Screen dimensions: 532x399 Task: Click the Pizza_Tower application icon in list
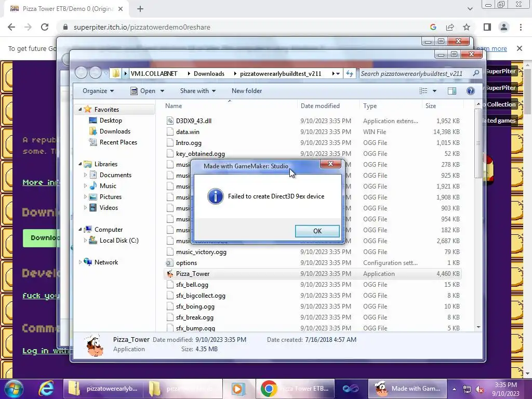pos(170,274)
